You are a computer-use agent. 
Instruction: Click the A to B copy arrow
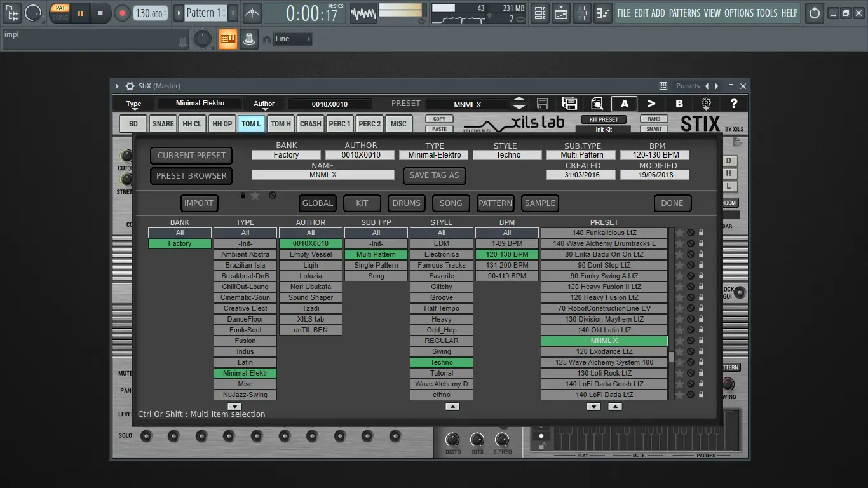pyautogui.click(x=651, y=104)
